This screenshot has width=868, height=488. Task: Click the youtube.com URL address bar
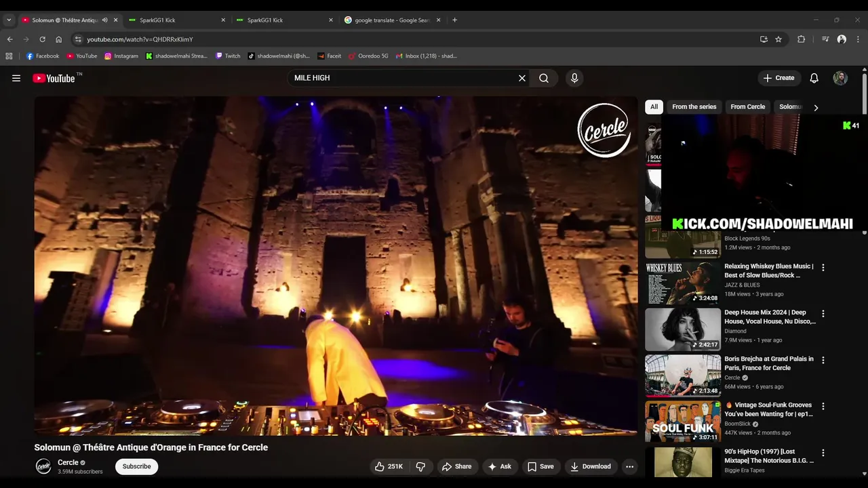tap(414, 39)
